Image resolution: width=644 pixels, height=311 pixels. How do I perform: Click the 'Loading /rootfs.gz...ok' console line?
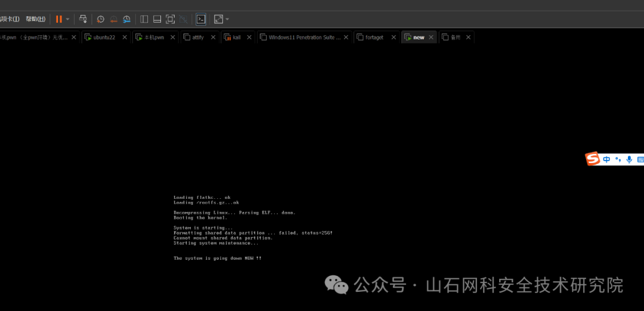point(206,202)
